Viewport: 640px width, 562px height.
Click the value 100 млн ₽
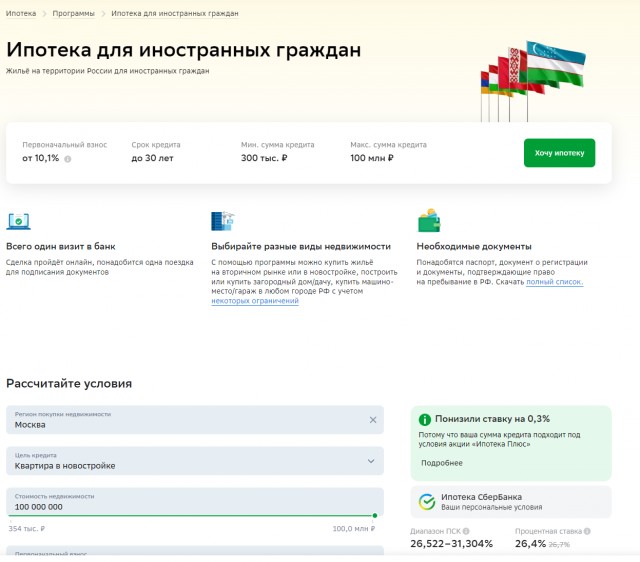(372, 158)
